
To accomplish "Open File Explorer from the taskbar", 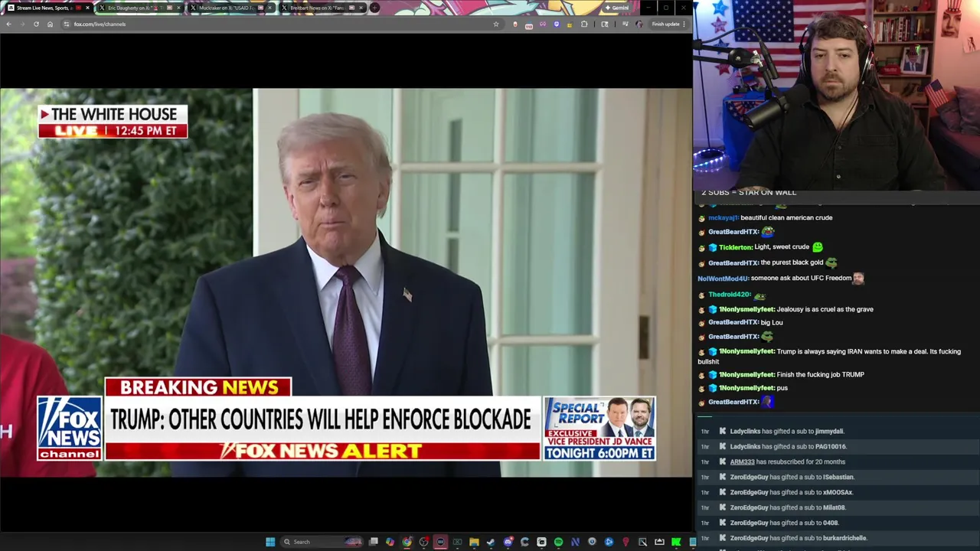I will click(x=474, y=542).
